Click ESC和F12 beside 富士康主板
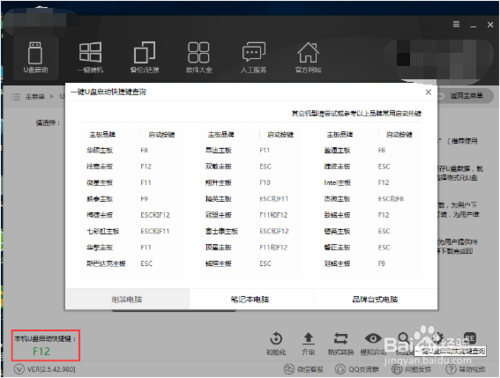Viewport: 500px width, 378px height. click(x=274, y=231)
